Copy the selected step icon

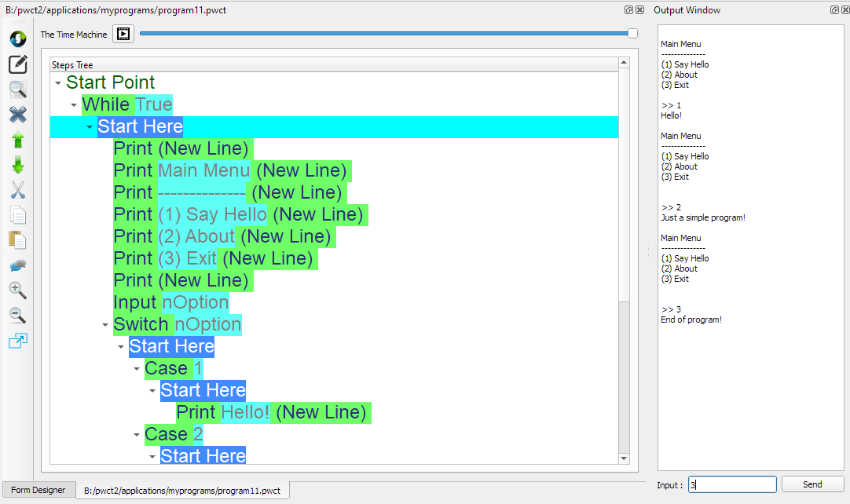(x=17, y=214)
